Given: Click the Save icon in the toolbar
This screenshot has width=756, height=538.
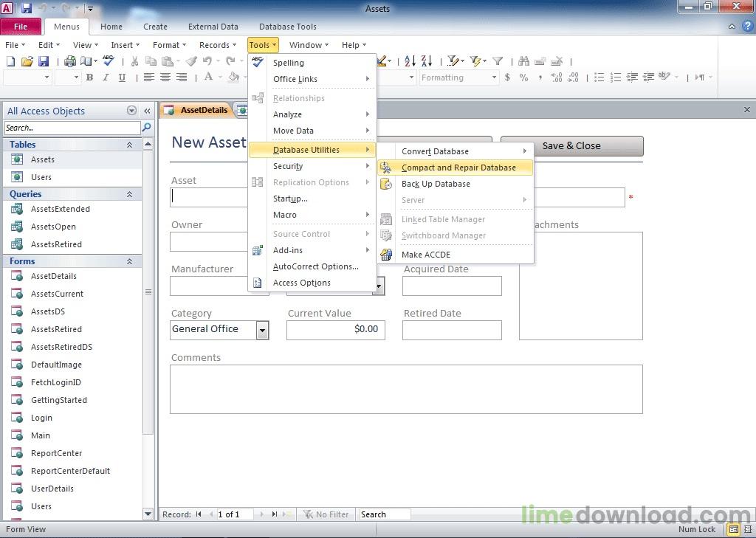Looking at the screenshot, I should [x=44, y=62].
